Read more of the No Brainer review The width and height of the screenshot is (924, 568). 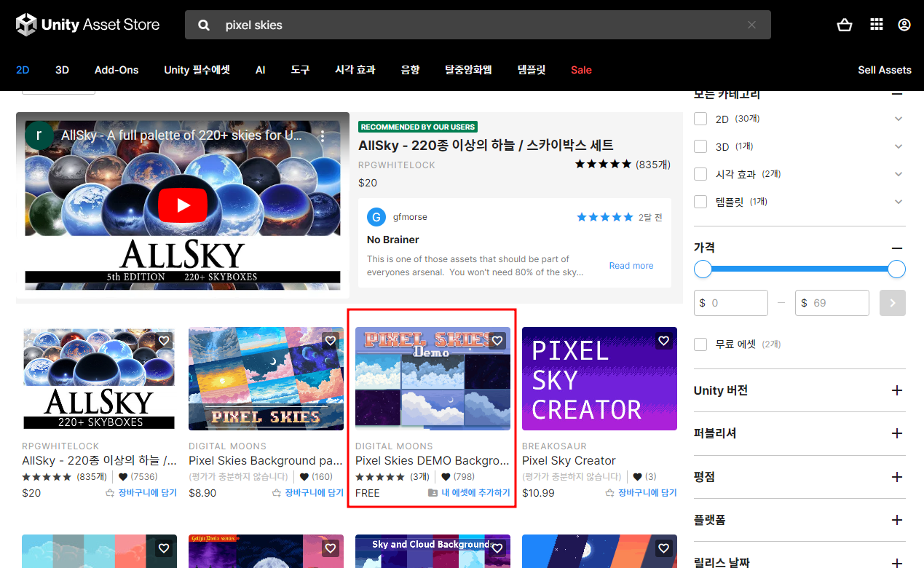click(631, 266)
